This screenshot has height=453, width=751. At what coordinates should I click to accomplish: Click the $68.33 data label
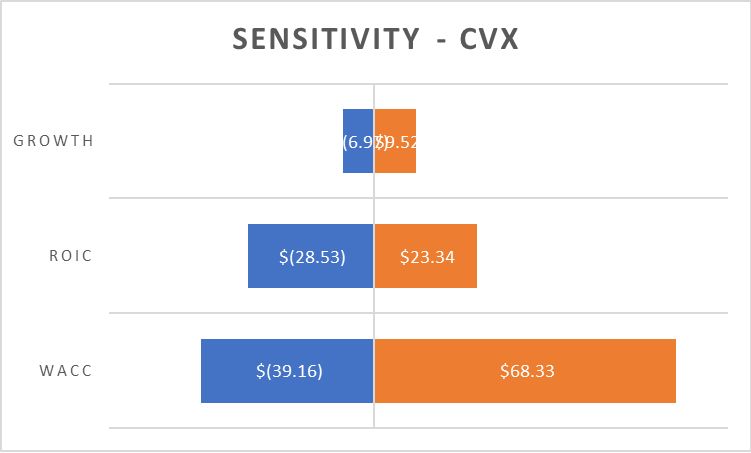(x=527, y=371)
